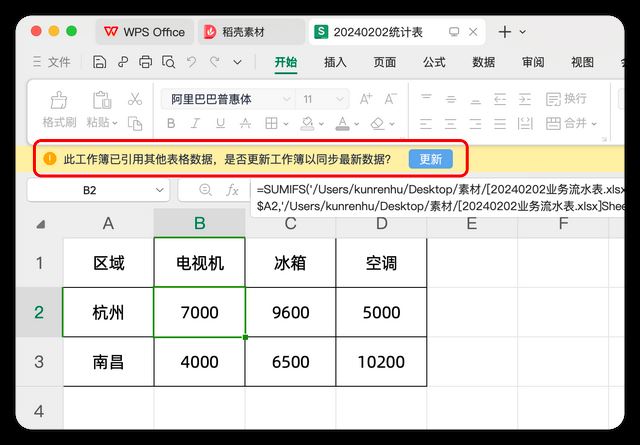Open the 稻壳素材 tab
The height and width of the screenshot is (445, 640).
pos(251,32)
